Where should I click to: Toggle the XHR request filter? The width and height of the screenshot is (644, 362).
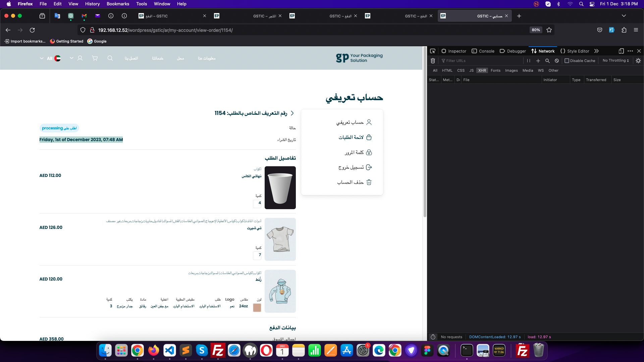click(482, 70)
